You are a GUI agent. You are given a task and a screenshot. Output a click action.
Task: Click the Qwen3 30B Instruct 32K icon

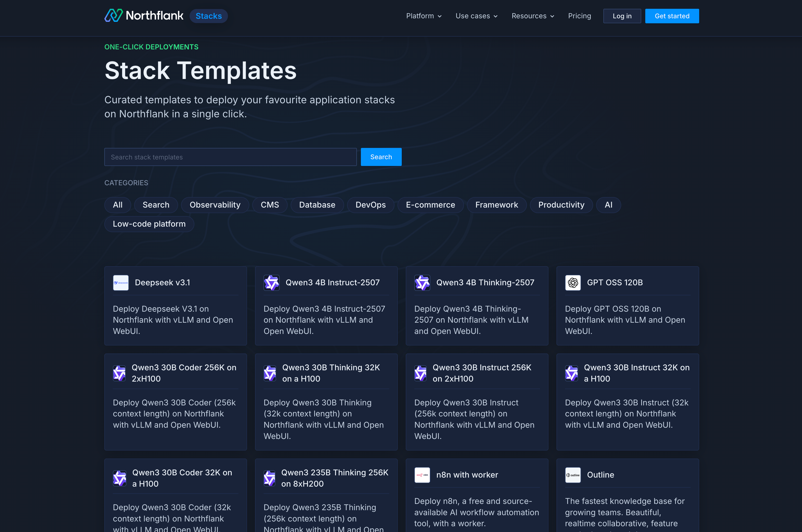[572, 373]
